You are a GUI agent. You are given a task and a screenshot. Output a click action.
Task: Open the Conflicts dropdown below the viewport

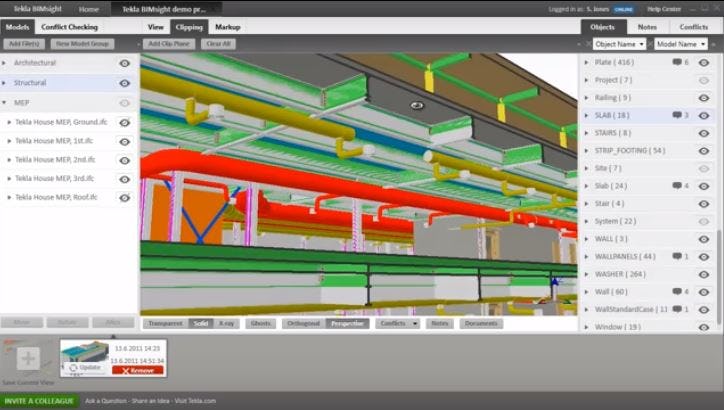(x=397, y=323)
